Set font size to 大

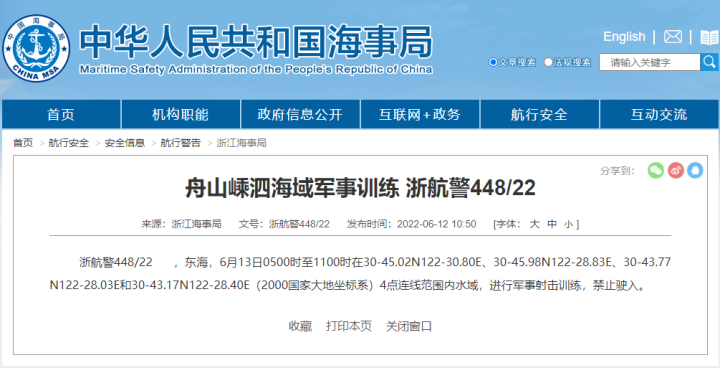tap(534, 224)
